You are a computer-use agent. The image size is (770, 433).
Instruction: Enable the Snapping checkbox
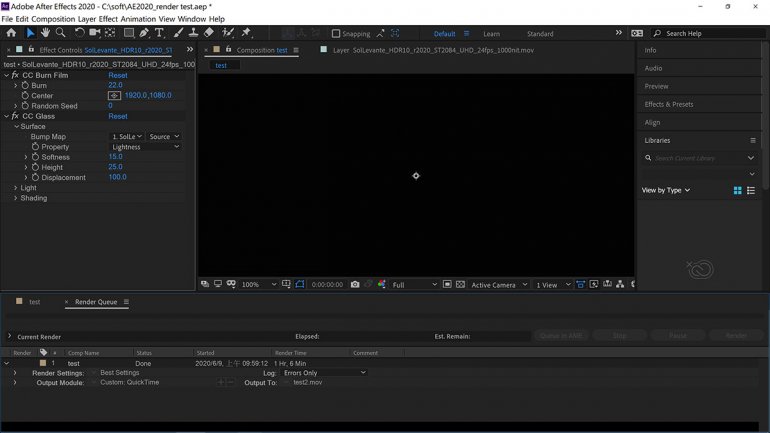point(336,33)
